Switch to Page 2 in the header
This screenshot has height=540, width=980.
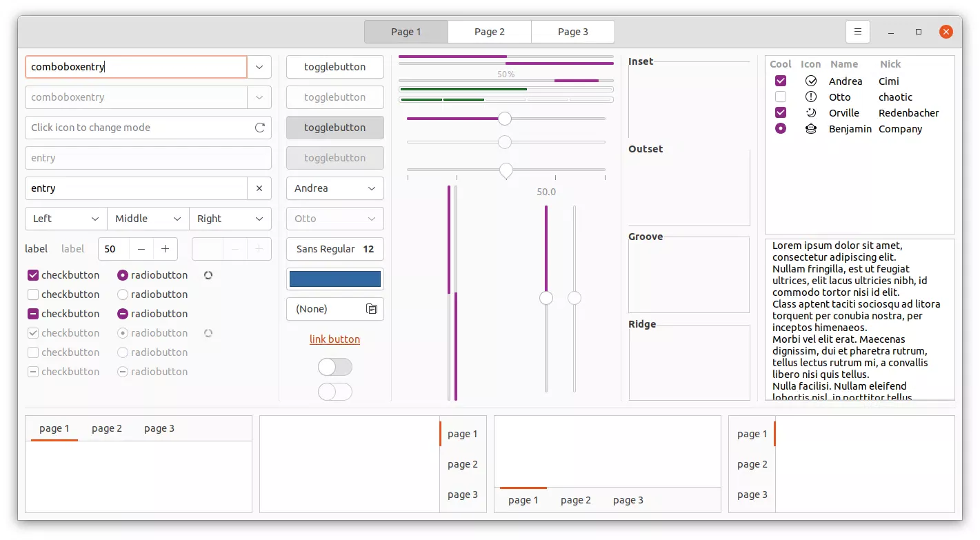pyautogui.click(x=490, y=32)
